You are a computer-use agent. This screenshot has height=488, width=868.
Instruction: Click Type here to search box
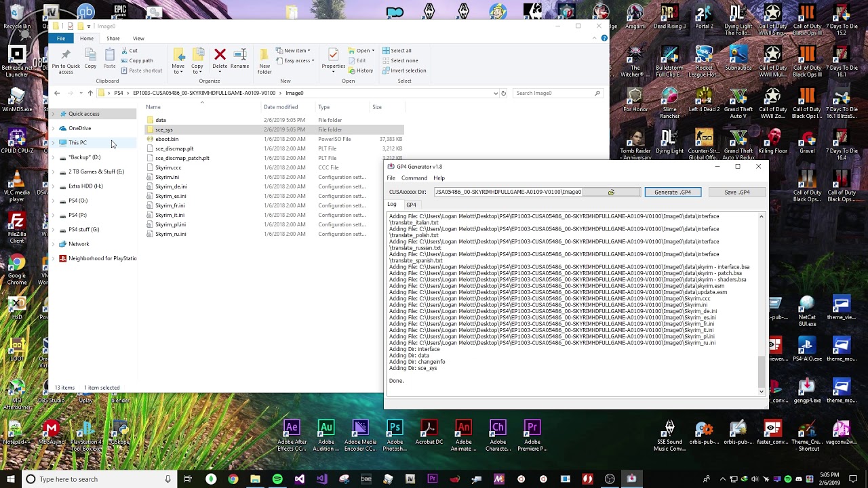[x=98, y=479]
